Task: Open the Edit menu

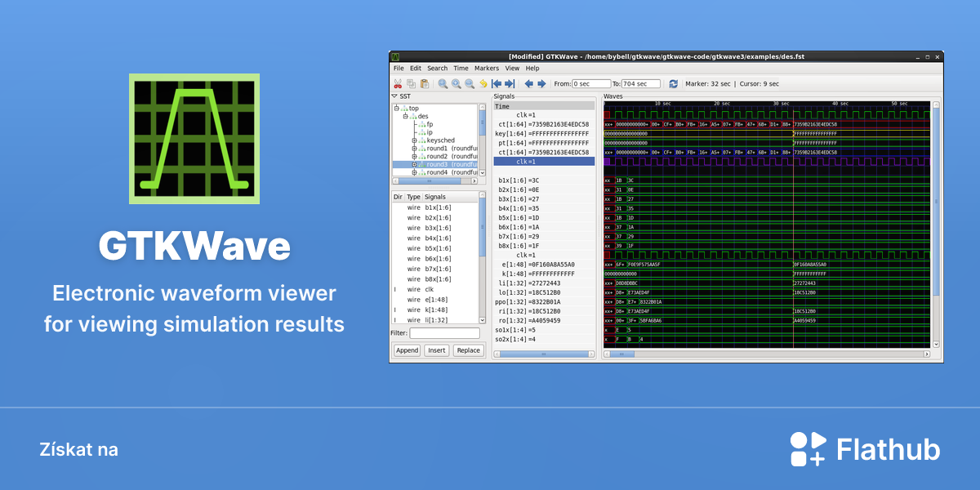Action: click(416, 69)
